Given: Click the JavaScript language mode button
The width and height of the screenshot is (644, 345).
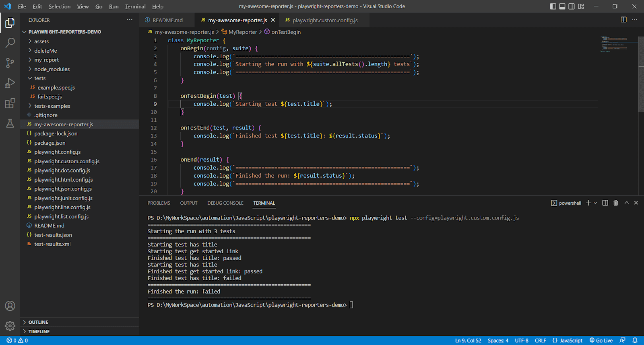Looking at the screenshot, I should 568,341.
